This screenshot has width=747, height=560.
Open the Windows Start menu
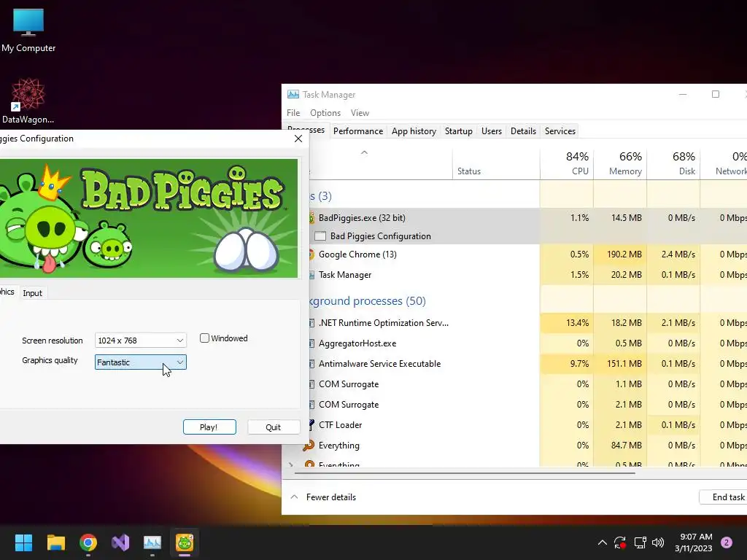(23, 542)
